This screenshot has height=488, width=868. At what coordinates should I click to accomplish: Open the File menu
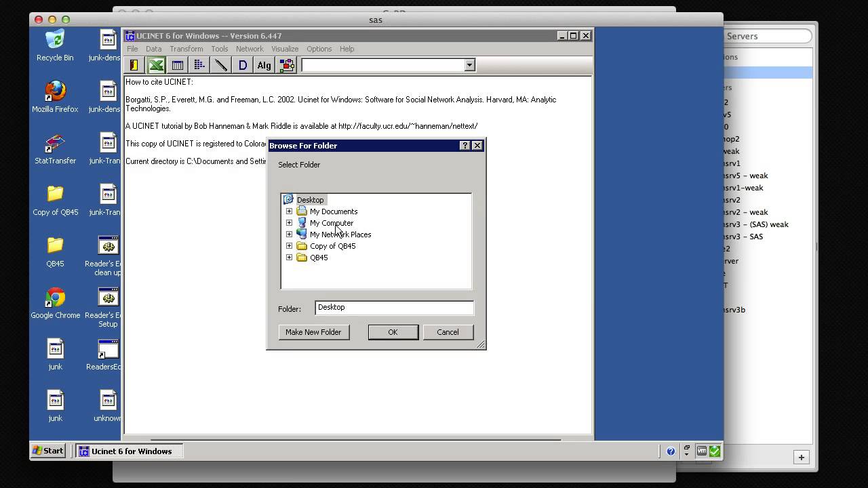coord(132,49)
